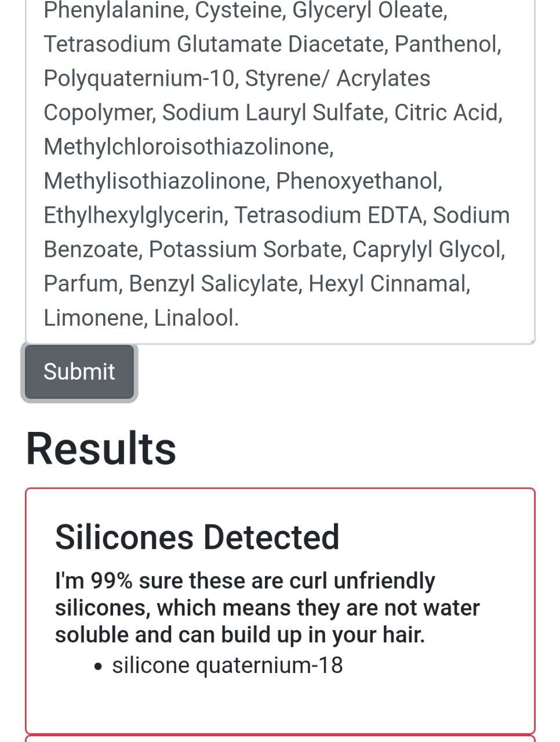The image size is (560, 742).
Task: Click 'Panthenol' in the ingredients textarea
Action: point(446,44)
